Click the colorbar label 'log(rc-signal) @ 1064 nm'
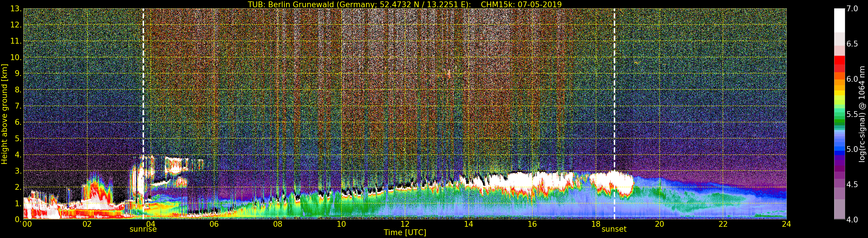Image resolution: width=868 pixels, height=238 pixels. pos(862,114)
